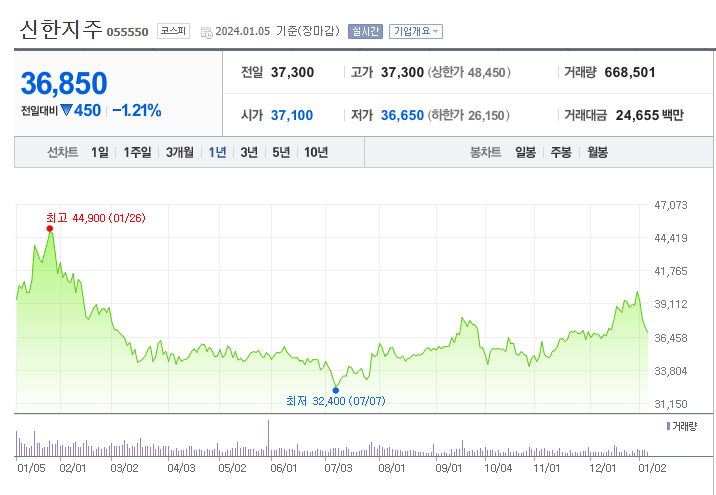Click the 01/02 x-axis date label
This screenshot has width=716, height=495.
click(x=652, y=468)
